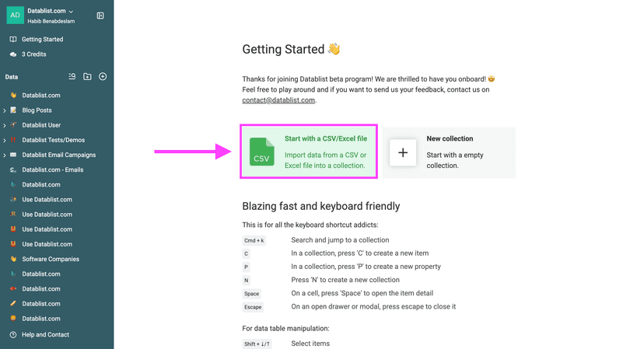
Task: Click the add collection plus icon
Action: coord(103,76)
